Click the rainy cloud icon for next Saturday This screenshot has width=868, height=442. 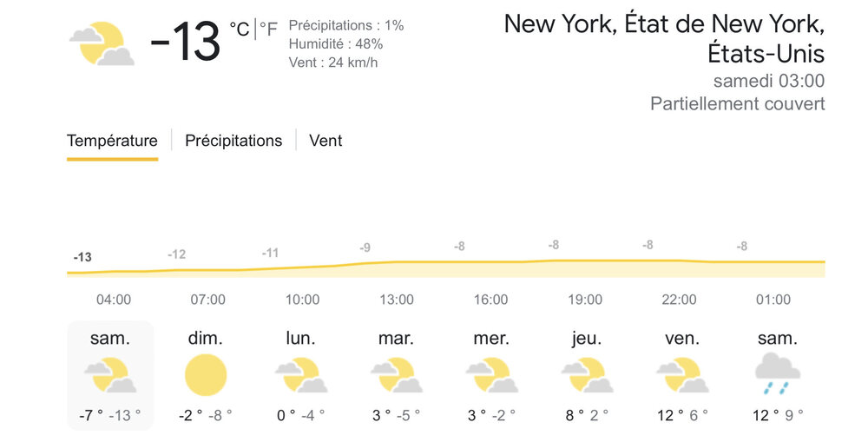coord(773,373)
